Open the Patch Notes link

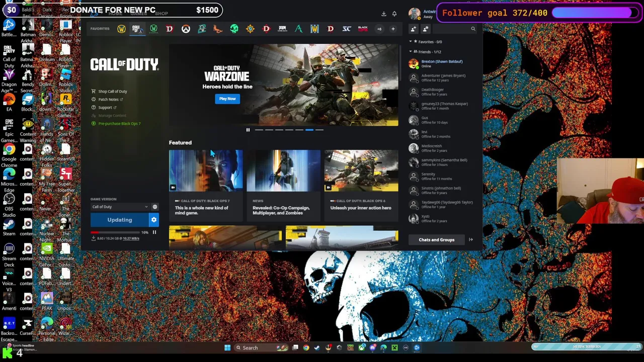(x=108, y=100)
